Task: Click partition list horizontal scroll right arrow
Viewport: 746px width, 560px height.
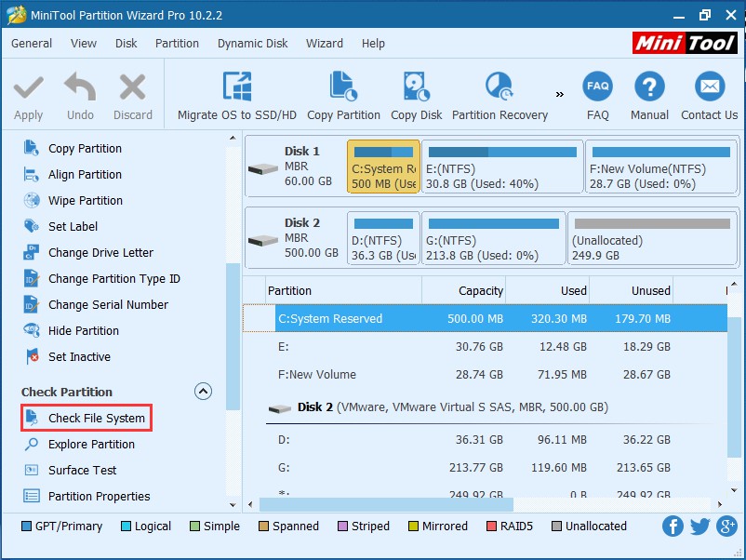Action: tap(720, 504)
